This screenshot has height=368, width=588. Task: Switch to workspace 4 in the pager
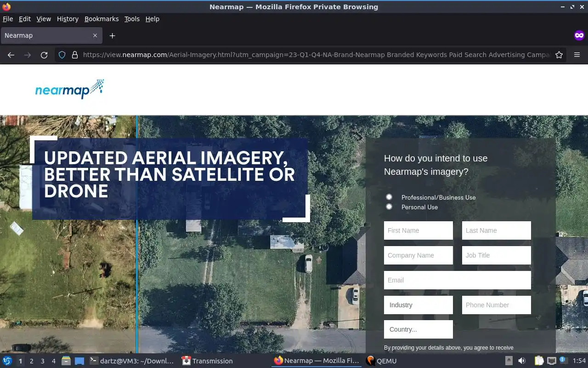[54, 361]
